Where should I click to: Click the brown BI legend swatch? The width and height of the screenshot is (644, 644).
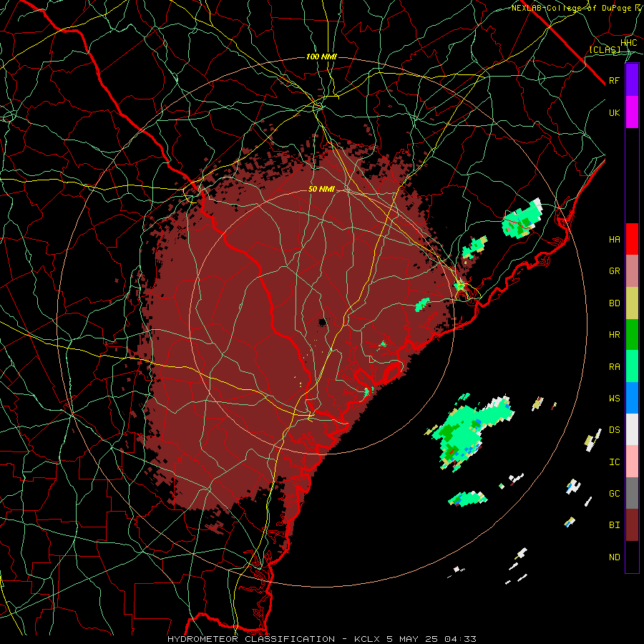[632, 525]
